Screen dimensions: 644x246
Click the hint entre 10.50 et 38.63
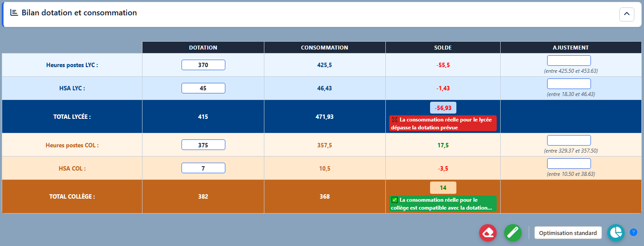coord(571,174)
